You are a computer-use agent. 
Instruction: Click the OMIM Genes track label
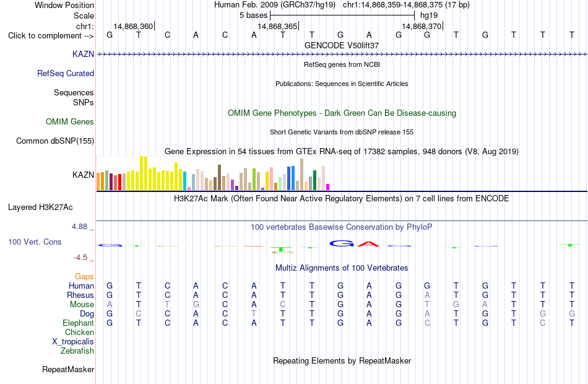tap(70, 121)
